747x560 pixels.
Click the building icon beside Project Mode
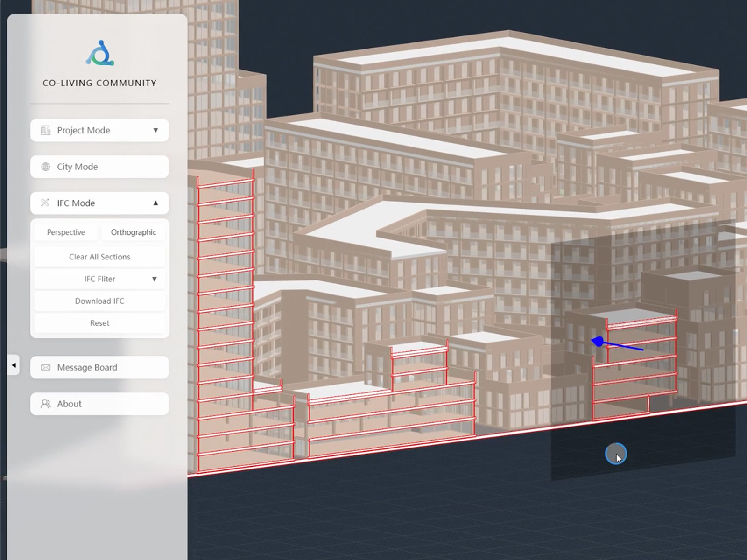pyautogui.click(x=45, y=130)
